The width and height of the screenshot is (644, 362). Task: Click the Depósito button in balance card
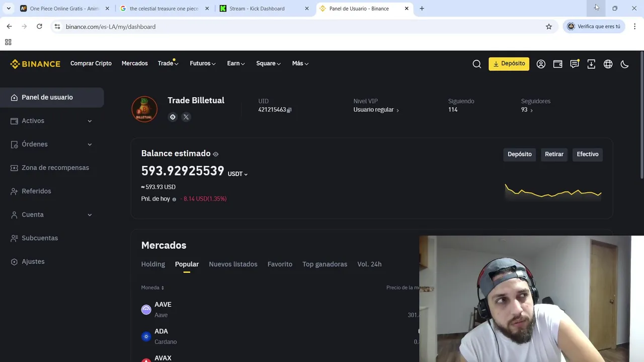pyautogui.click(x=519, y=154)
